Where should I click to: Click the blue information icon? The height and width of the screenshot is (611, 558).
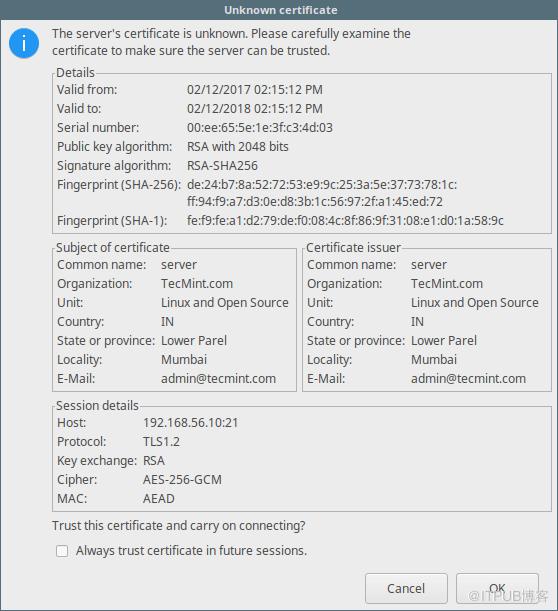click(24, 43)
